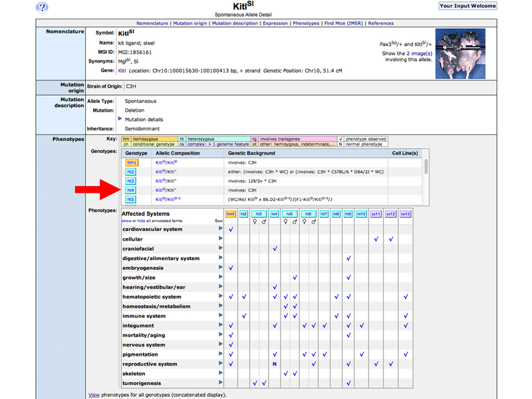This screenshot has width=532, height=399.
Task: Click ht7 column header in phenotype grid
Action: (324, 214)
